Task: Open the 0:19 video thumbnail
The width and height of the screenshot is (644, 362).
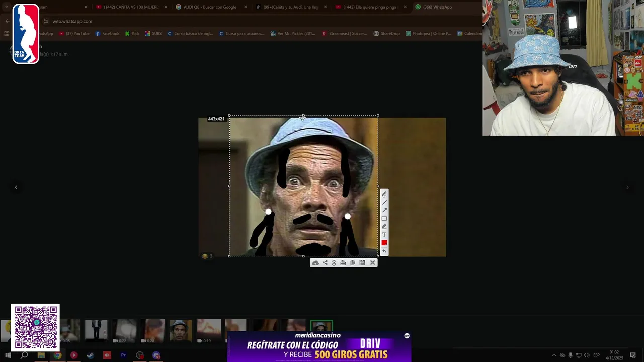Action: [209, 331]
